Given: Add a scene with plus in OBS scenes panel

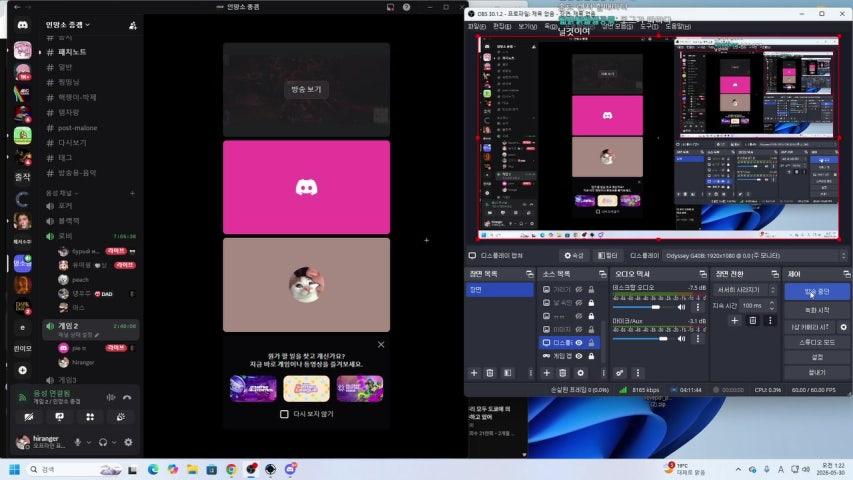Looking at the screenshot, I should [474, 373].
